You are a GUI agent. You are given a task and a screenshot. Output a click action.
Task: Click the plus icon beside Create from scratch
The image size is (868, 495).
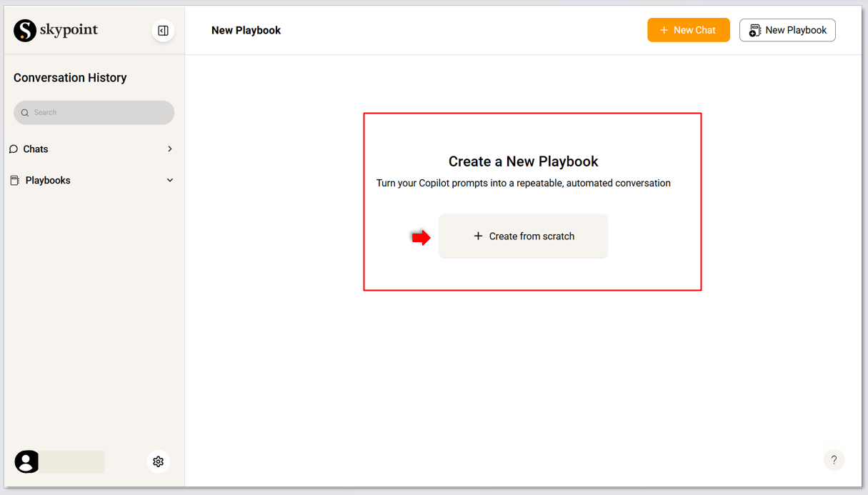tap(478, 236)
